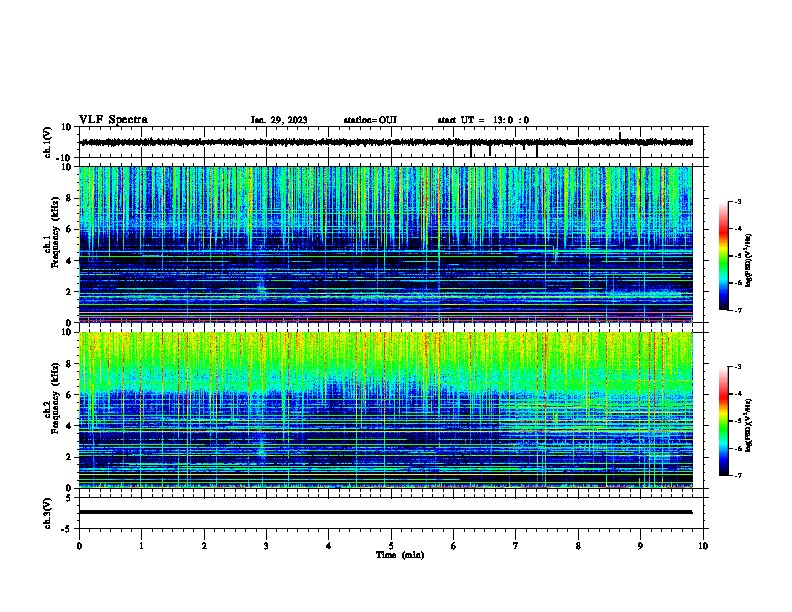The height and width of the screenshot is (612, 792).
Task: Click time axis tick label '6'
Action: (x=454, y=546)
